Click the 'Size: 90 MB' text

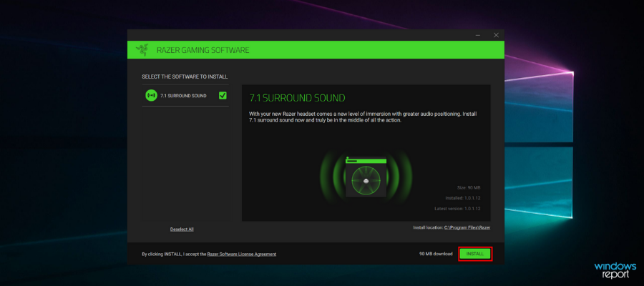(469, 187)
